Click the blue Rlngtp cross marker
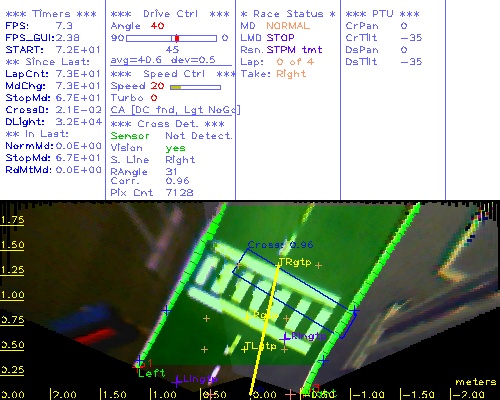The image size is (500, 400). pos(285,339)
